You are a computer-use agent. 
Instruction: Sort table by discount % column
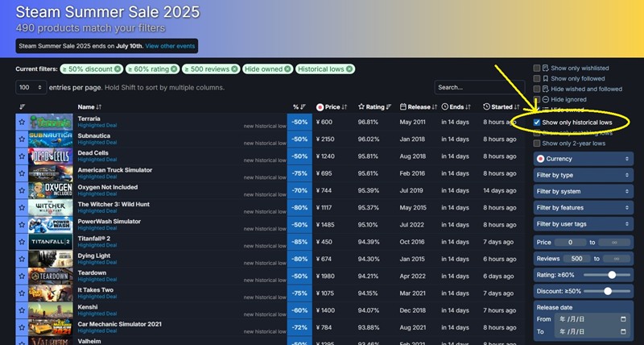299,107
